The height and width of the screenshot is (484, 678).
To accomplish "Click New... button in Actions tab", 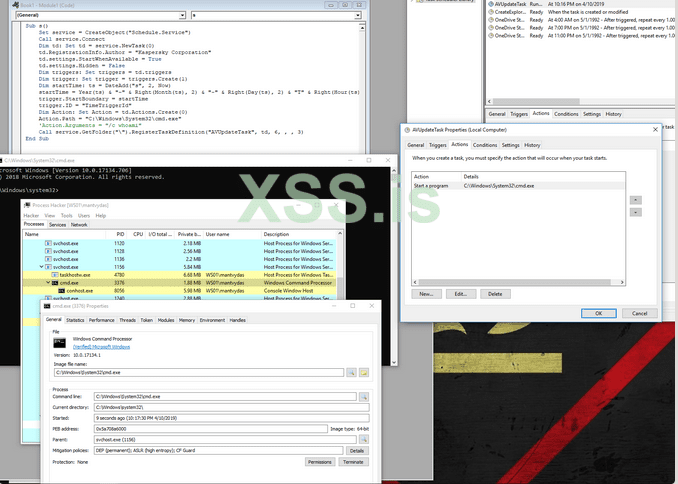I will coord(426,294).
